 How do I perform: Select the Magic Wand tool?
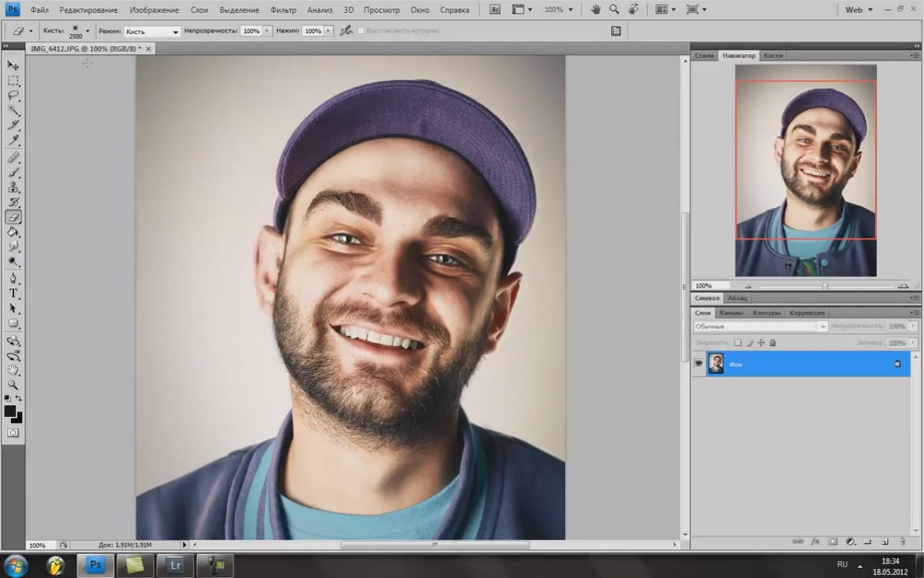click(x=13, y=111)
